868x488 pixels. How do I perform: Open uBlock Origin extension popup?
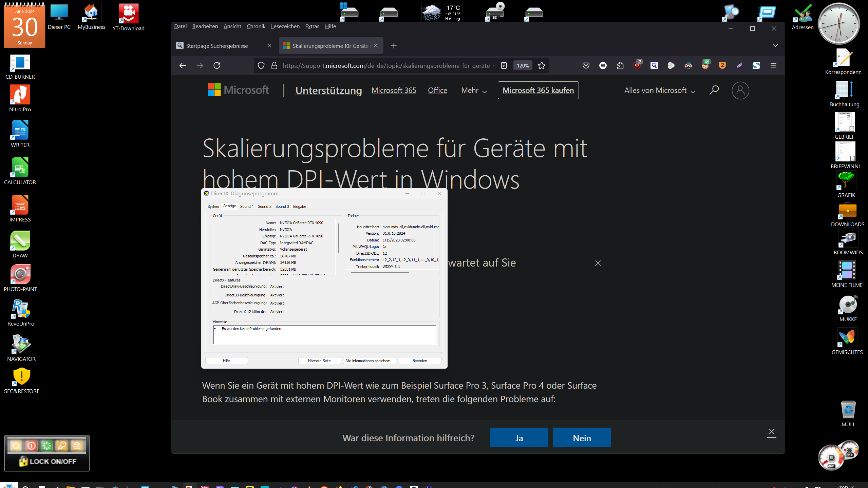click(x=637, y=65)
